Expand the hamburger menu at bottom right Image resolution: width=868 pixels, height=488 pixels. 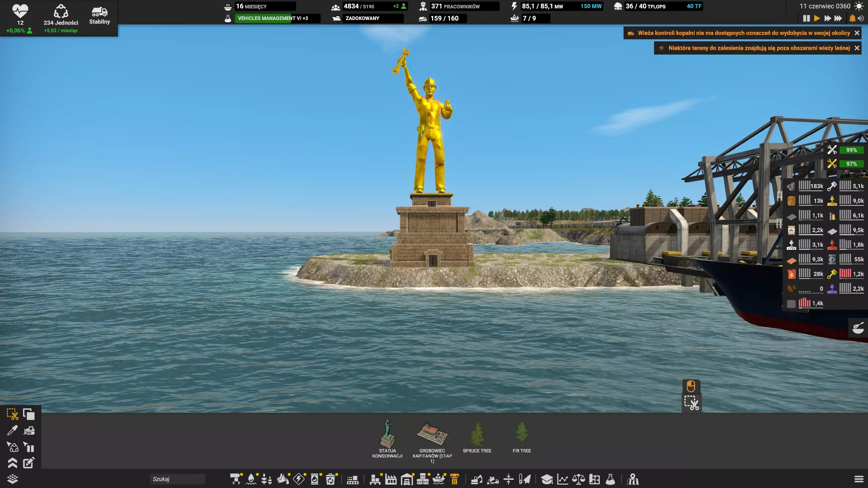click(859, 479)
